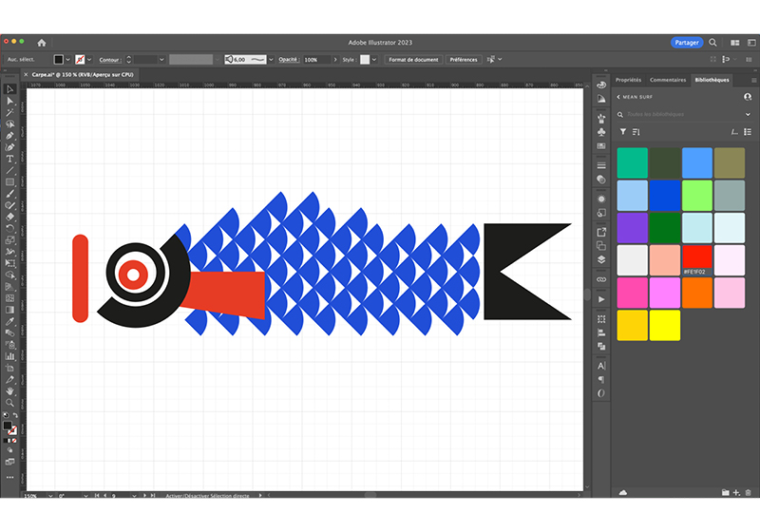Swap fill and stroke colors
760x532 pixels.
15,416
